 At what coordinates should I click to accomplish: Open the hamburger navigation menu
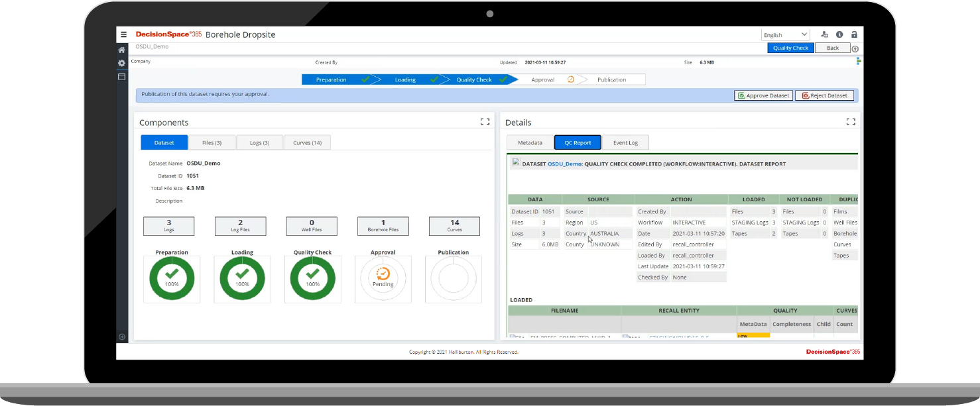123,34
